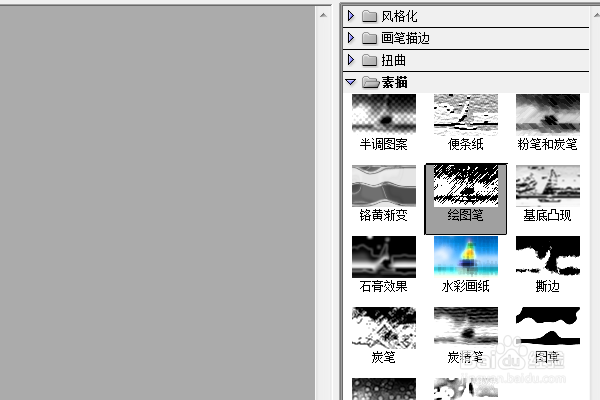Viewport: 600px width, 400px height.
Task: Select the 石膏效果 filter thumbnail
Action: [x=384, y=256]
